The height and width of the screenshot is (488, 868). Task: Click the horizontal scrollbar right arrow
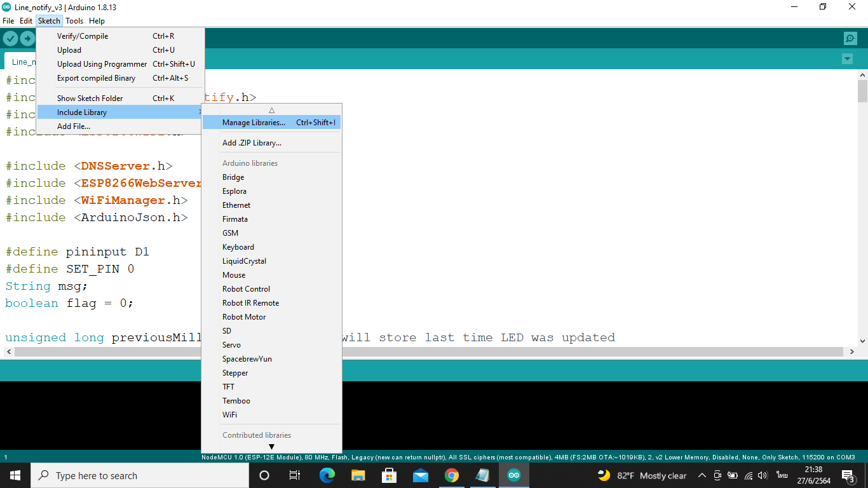click(x=852, y=351)
